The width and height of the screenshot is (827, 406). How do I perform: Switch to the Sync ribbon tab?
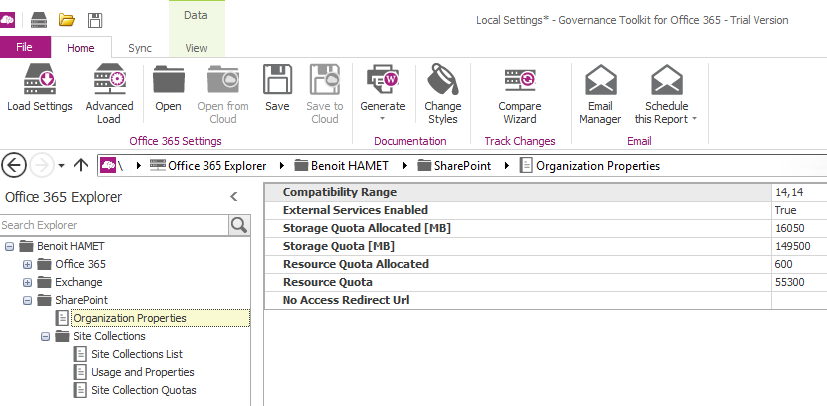[140, 47]
